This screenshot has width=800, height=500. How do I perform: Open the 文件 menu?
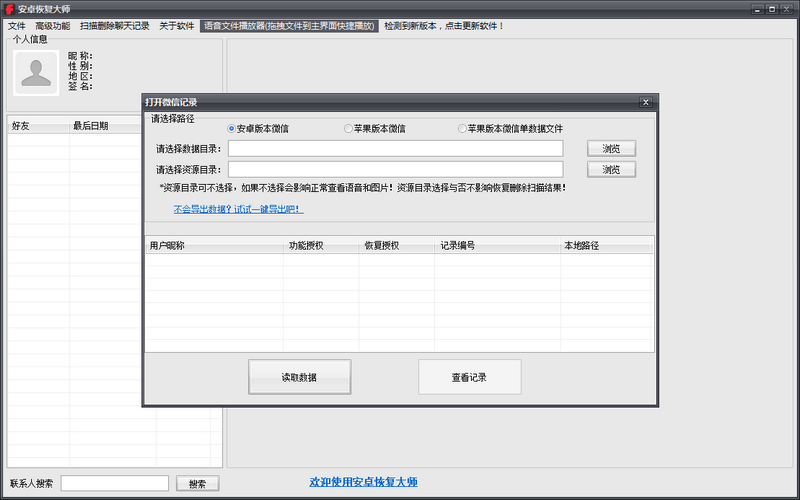17,26
